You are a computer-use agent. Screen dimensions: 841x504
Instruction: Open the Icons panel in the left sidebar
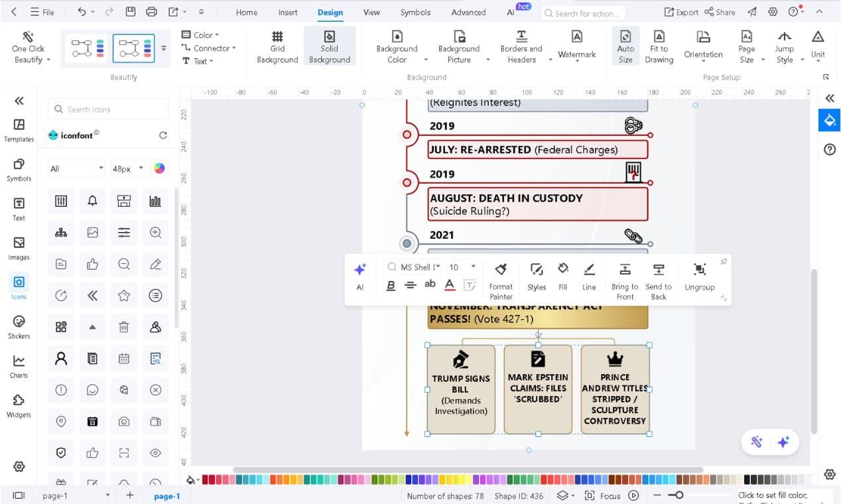pos(18,286)
